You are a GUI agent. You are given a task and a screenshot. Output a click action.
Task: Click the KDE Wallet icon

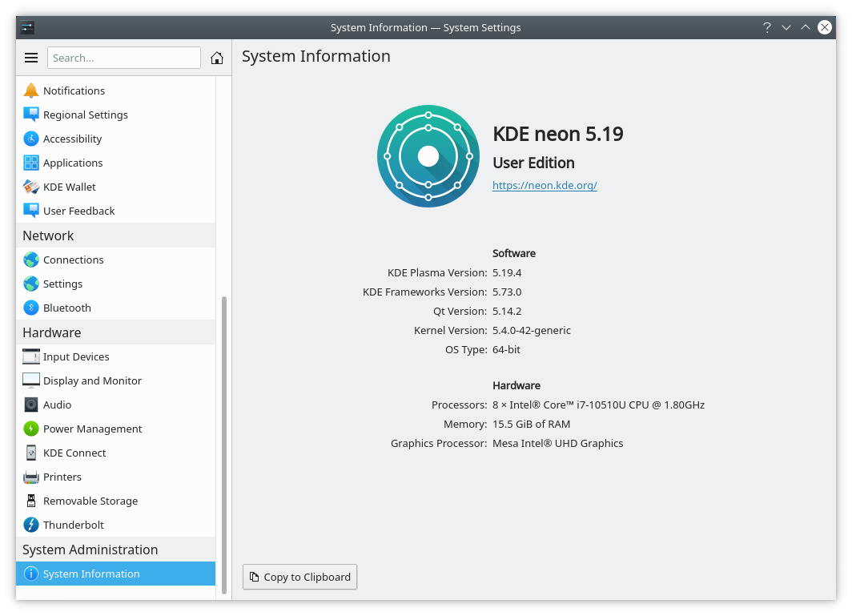[31, 187]
